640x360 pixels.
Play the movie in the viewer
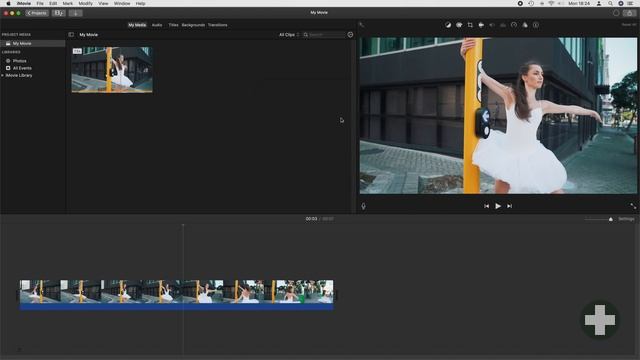[x=498, y=206]
